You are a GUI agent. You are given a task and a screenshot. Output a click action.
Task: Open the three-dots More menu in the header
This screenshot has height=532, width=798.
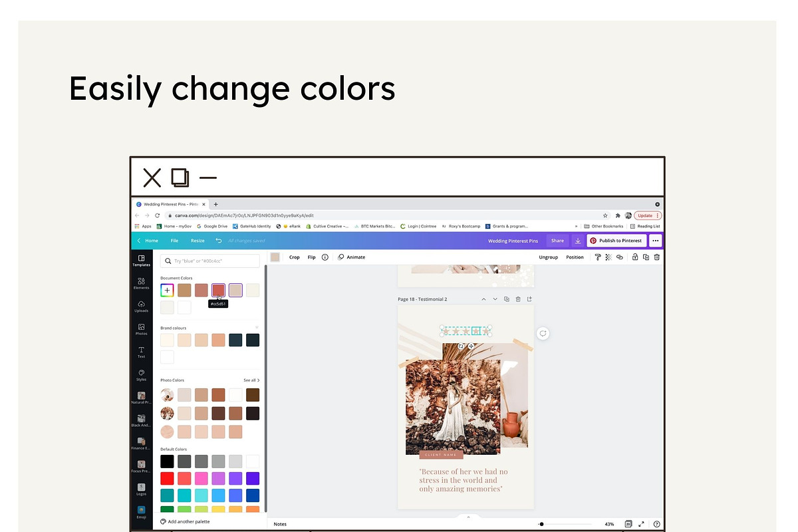coord(656,241)
